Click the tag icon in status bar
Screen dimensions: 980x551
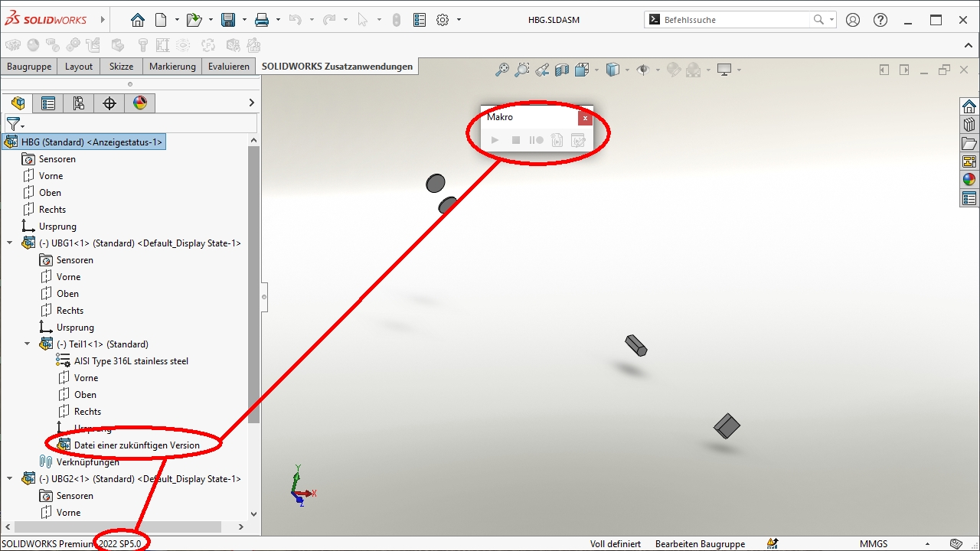click(x=956, y=543)
